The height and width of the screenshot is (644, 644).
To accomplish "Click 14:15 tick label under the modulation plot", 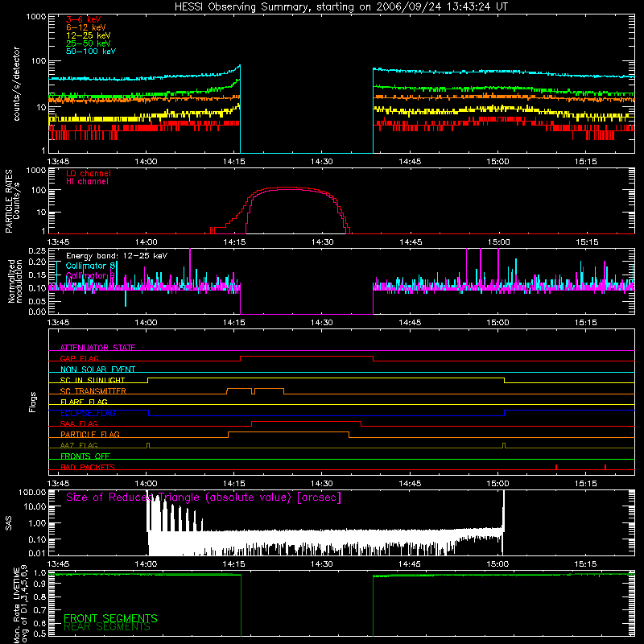I will [233, 323].
